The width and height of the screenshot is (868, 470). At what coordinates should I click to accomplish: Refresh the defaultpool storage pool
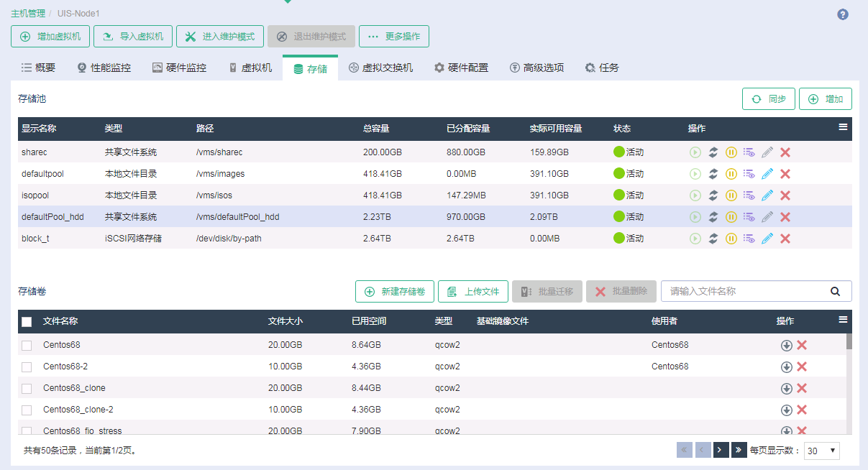tap(713, 174)
